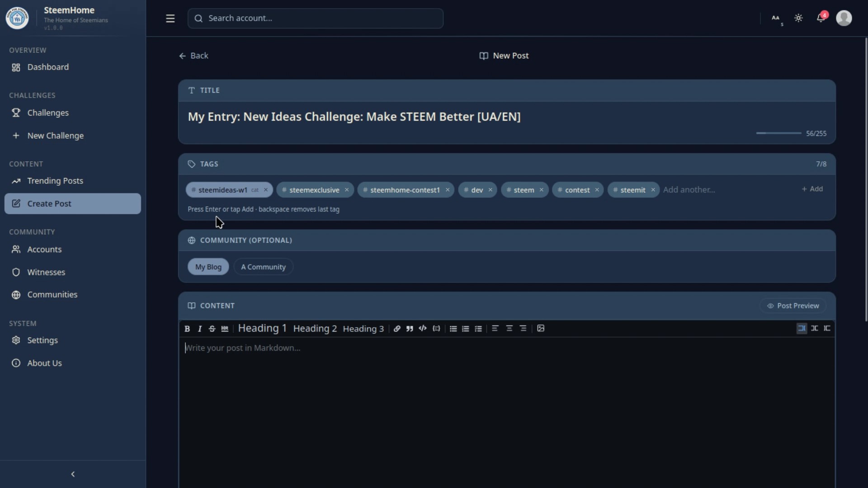Align text left
The height and width of the screenshot is (488, 868).
click(495, 328)
